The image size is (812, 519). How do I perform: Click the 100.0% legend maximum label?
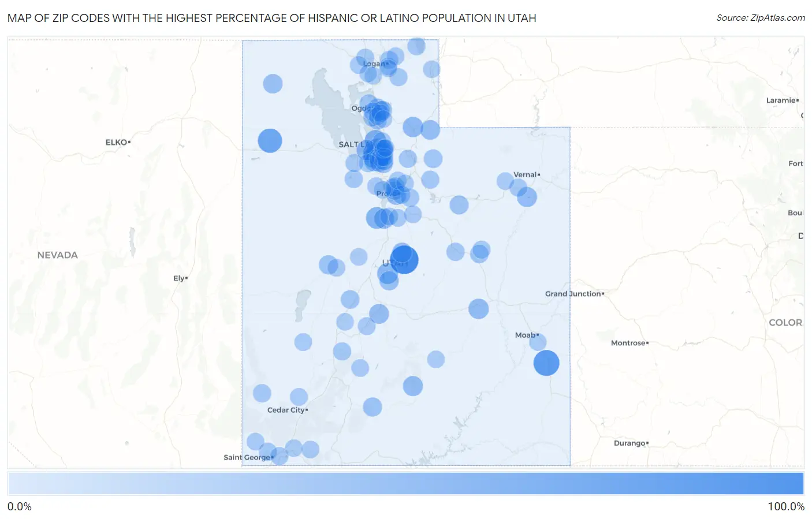click(786, 506)
